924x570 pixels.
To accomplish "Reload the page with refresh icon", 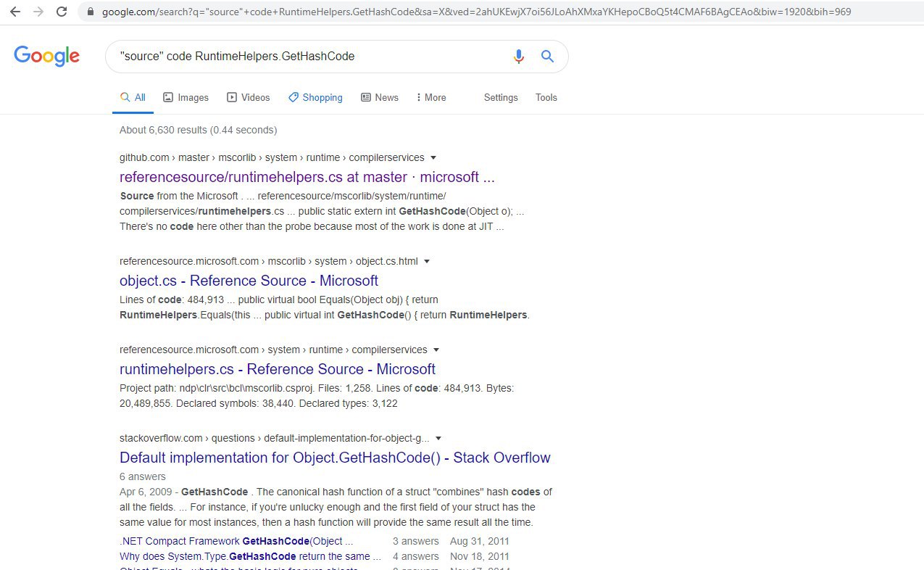I will click(x=62, y=12).
